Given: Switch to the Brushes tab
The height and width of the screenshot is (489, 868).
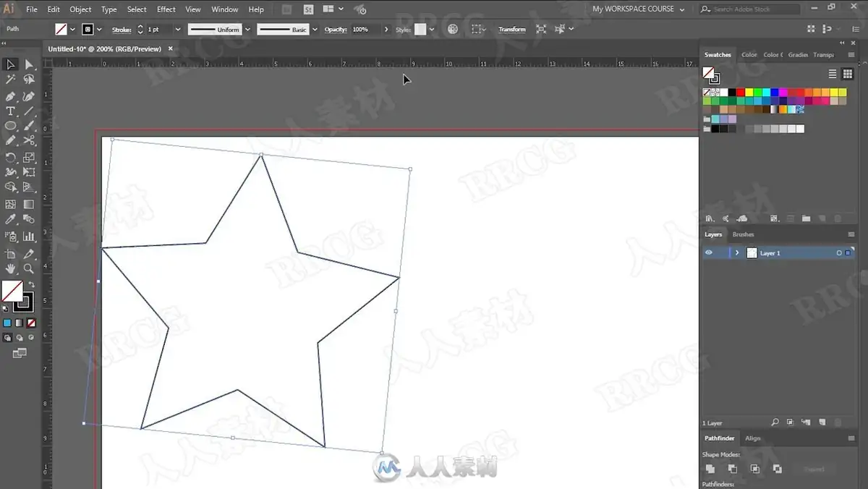Looking at the screenshot, I should tap(743, 234).
